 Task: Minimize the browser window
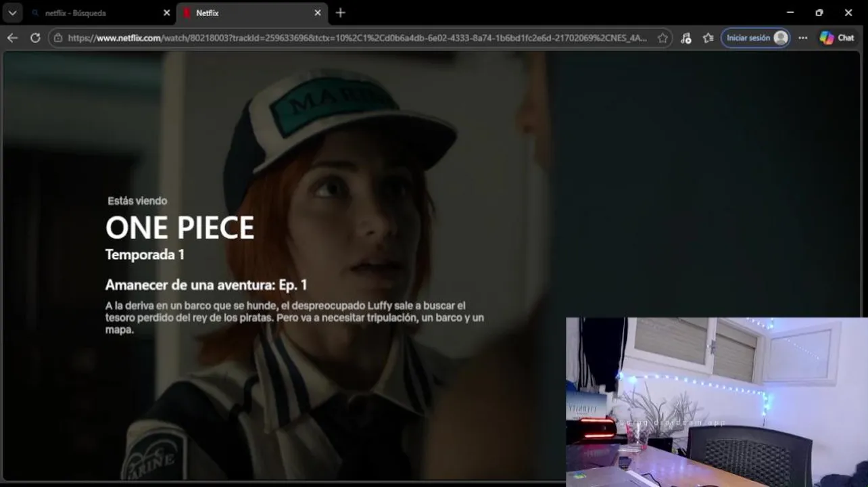point(790,13)
